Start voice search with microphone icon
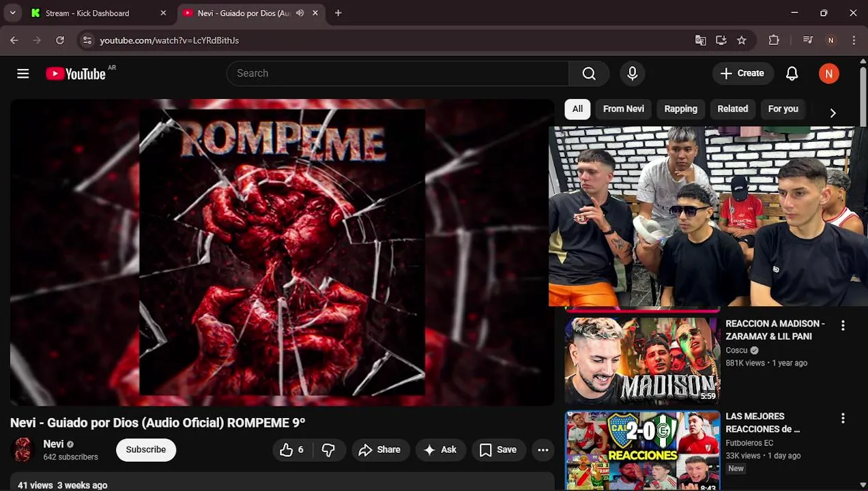868x491 pixels. tap(633, 74)
